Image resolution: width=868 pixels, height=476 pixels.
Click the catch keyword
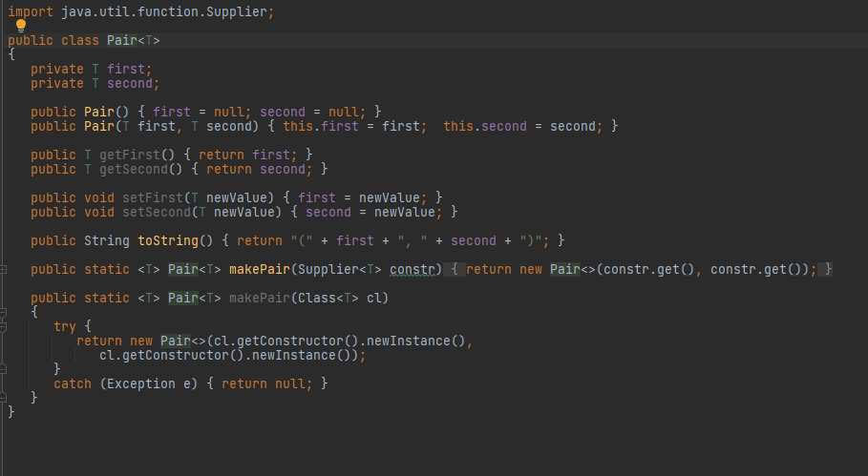click(73, 383)
